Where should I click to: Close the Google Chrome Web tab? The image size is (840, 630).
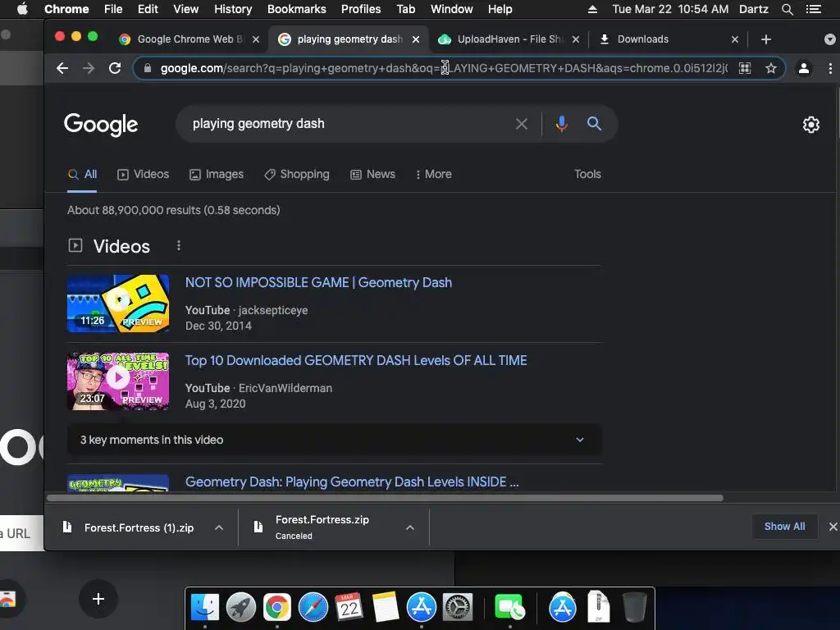[x=256, y=39]
